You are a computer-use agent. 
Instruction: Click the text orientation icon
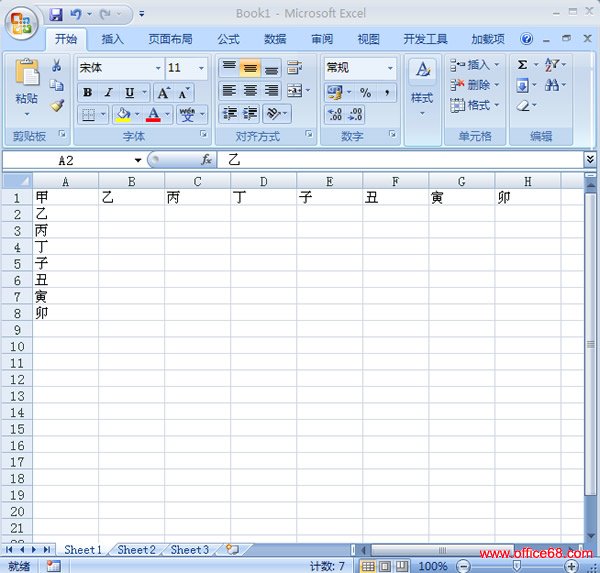pos(273,114)
